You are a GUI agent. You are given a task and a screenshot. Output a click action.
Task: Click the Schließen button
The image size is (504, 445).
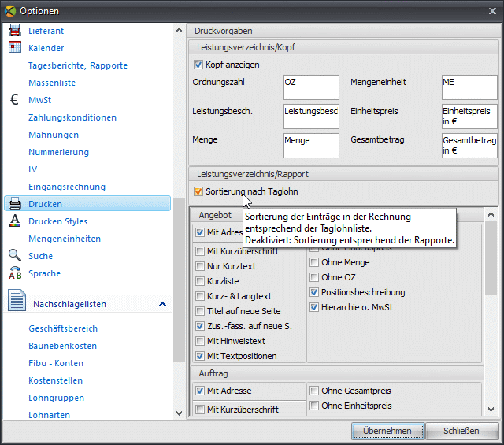click(461, 431)
